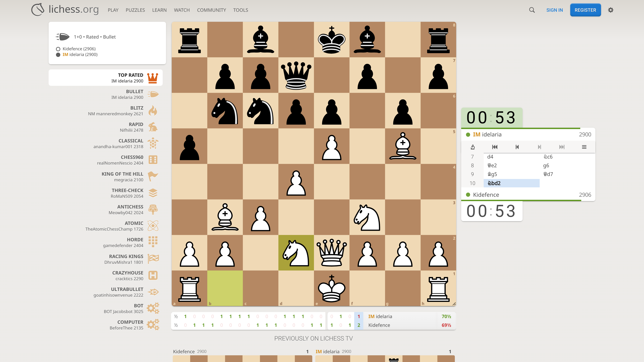The height and width of the screenshot is (362, 644).
Task: Click the bullet speed icon in game info
Action: [63, 37]
